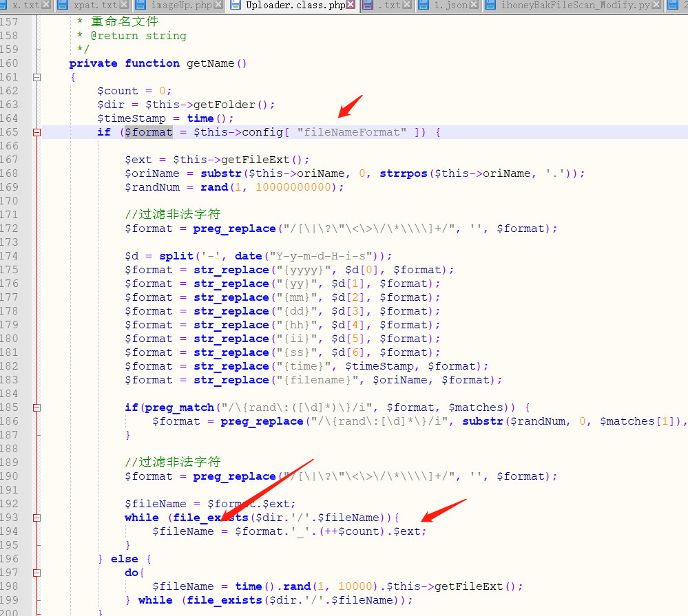The width and height of the screenshot is (688, 616).
Task: Close the imageUp.php tab
Action: click(218, 6)
